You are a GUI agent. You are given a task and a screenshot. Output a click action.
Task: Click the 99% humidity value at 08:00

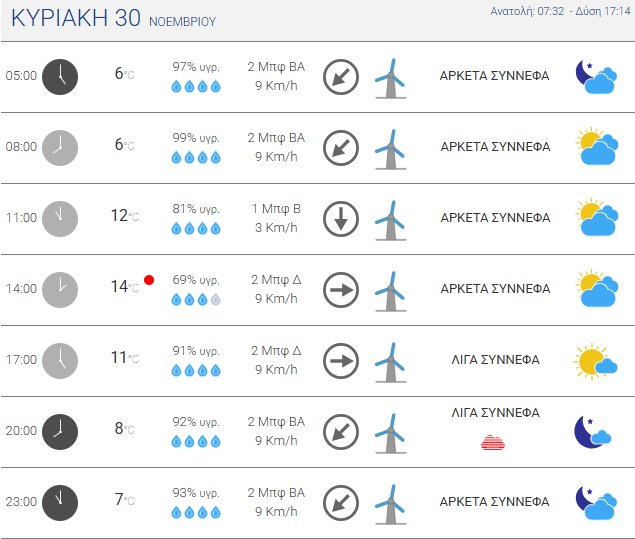(x=196, y=137)
